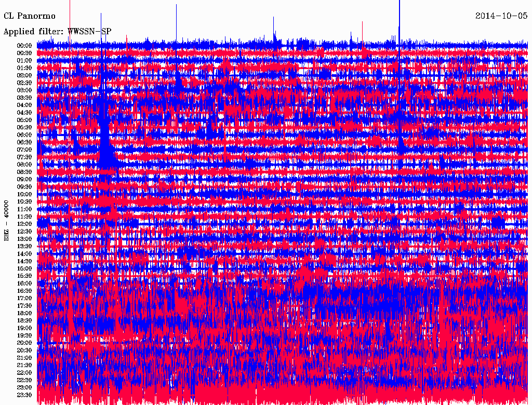
Task: Select the 14:00 time label
Action: 24,254
